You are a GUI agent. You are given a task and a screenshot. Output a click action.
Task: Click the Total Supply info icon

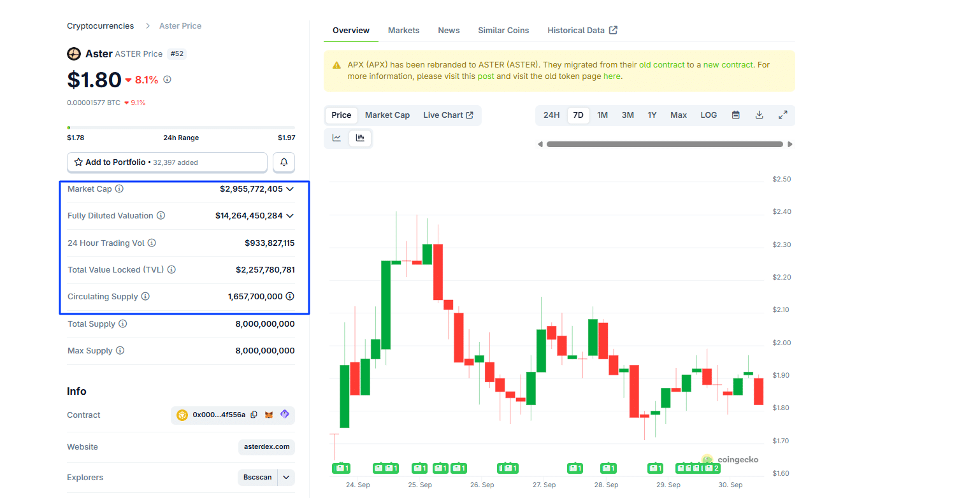(x=122, y=324)
